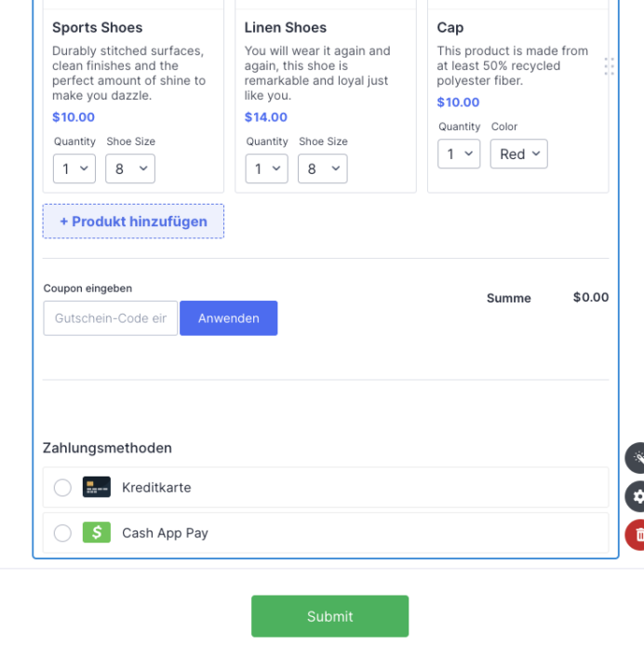644x645 pixels.
Task: Open field settings with the gear icon
Action: tap(637, 496)
